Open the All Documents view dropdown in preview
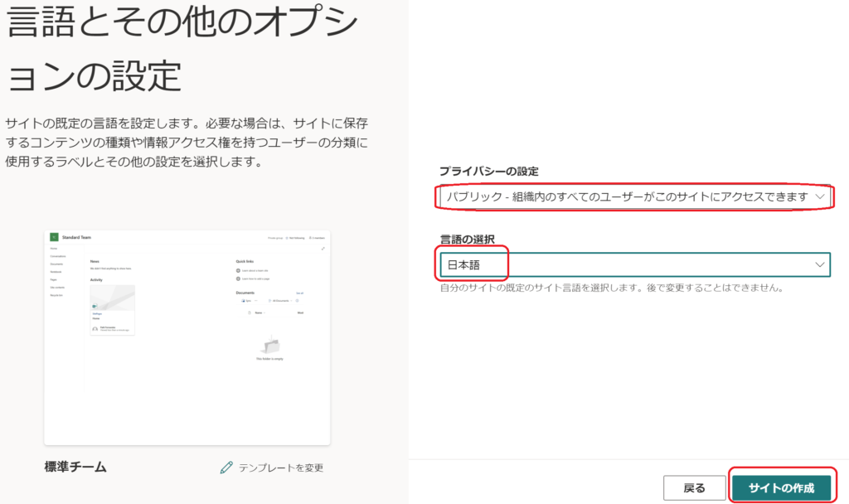849x504 pixels. (x=279, y=300)
